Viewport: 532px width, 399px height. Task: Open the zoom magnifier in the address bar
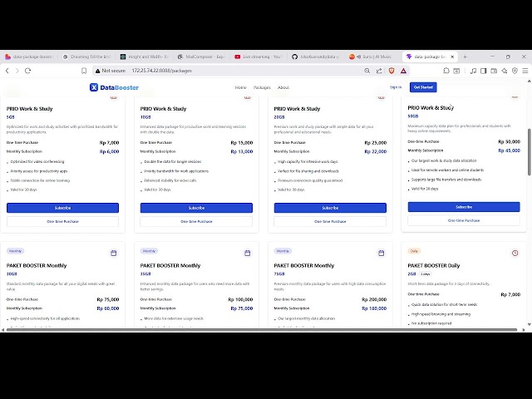(x=367, y=71)
